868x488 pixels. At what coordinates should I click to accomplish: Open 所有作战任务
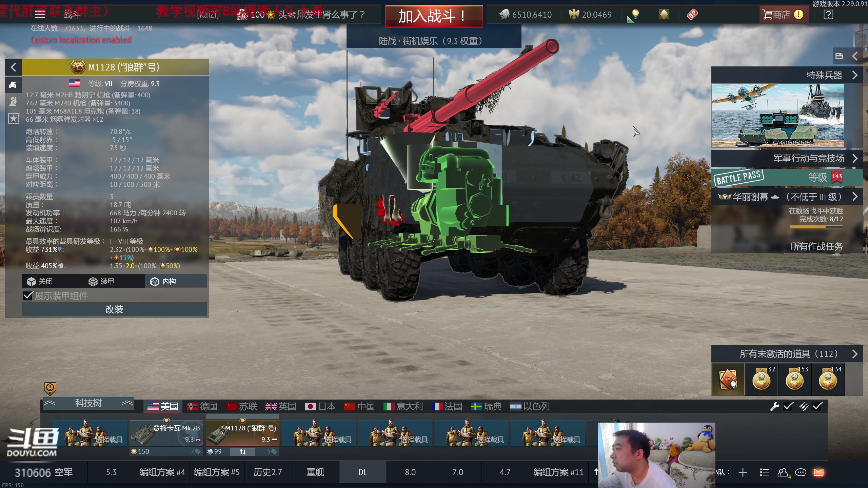(x=816, y=246)
